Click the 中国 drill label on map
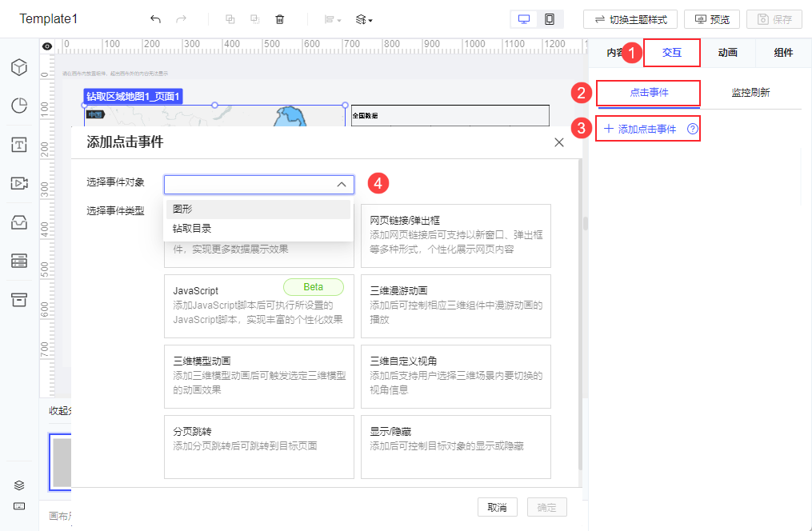 click(x=95, y=114)
